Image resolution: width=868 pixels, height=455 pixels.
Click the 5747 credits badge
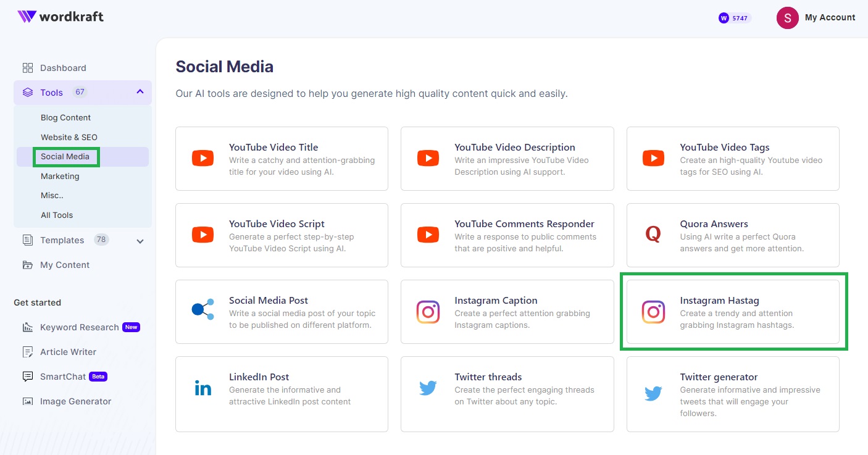735,18
